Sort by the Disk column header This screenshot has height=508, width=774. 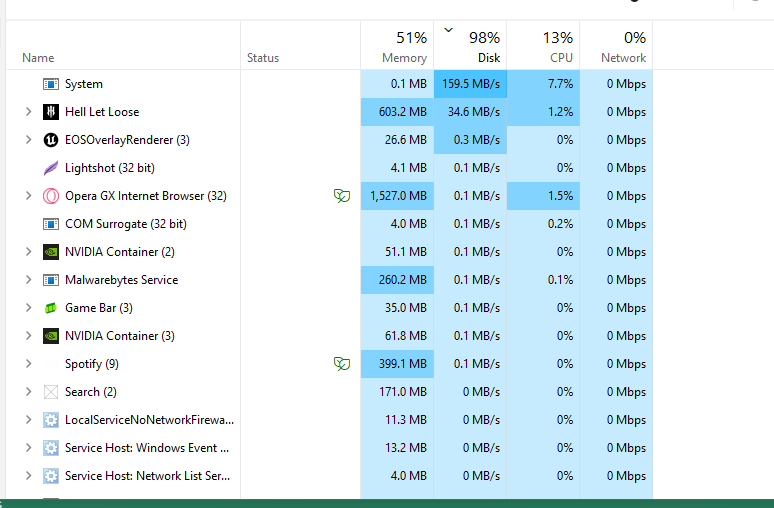(x=470, y=45)
